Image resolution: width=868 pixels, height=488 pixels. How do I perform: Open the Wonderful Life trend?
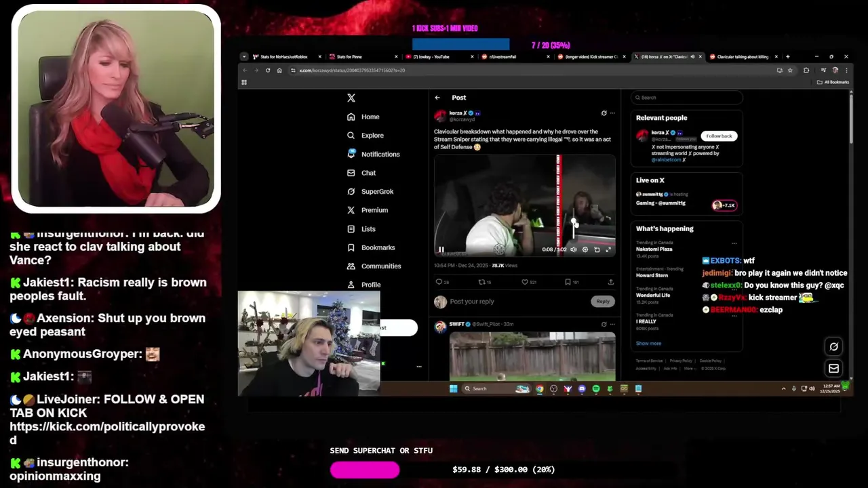653,296
